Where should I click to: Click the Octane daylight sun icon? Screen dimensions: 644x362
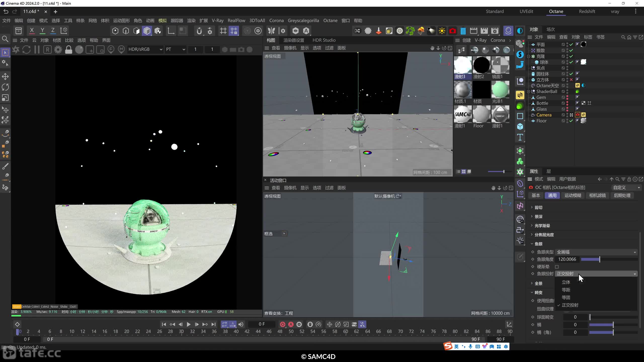point(442,31)
